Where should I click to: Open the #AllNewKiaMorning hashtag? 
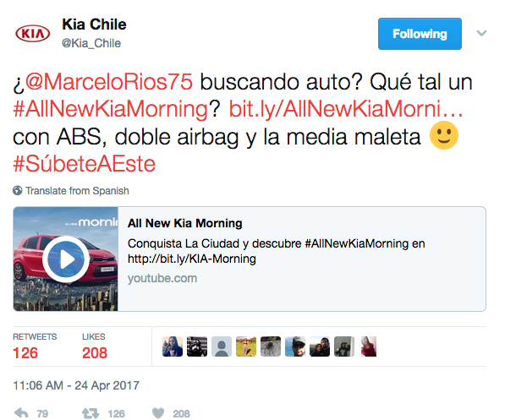coord(111,109)
